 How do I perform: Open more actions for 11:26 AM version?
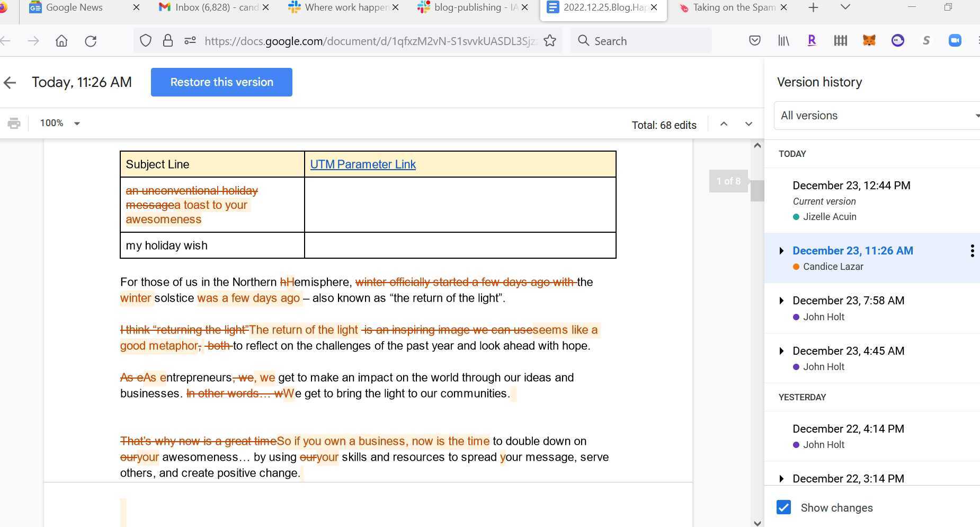point(972,251)
